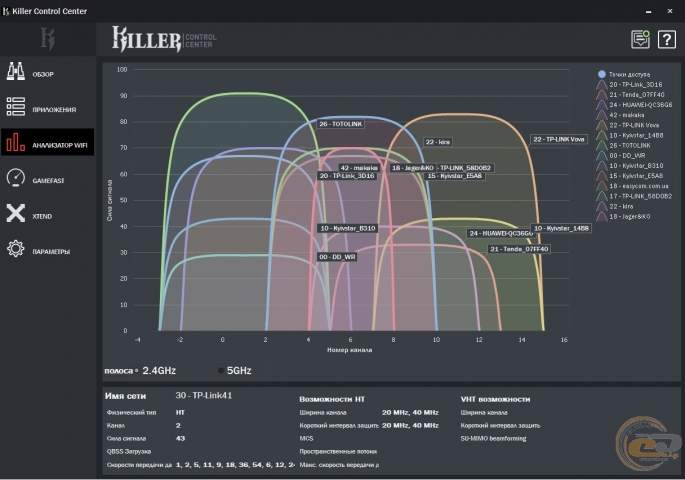Image resolution: width=685 pixels, height=480 pixels.
Task: Go to the Xtend section
Action: click(x=47, y=216)
